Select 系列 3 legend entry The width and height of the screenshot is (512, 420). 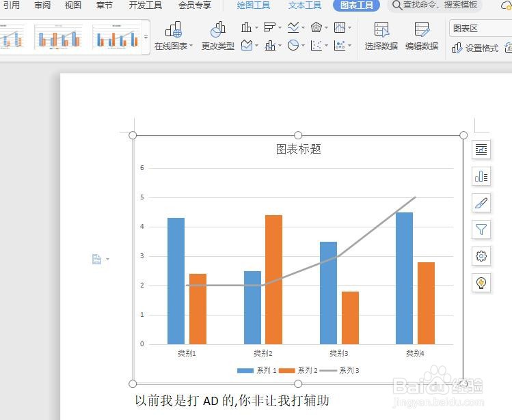[x=340, y=370]
